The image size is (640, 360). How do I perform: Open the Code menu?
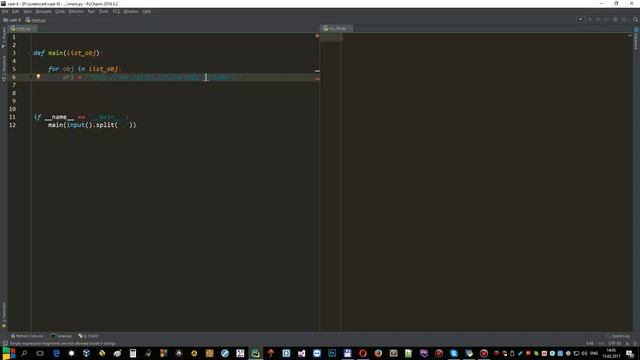60,11
